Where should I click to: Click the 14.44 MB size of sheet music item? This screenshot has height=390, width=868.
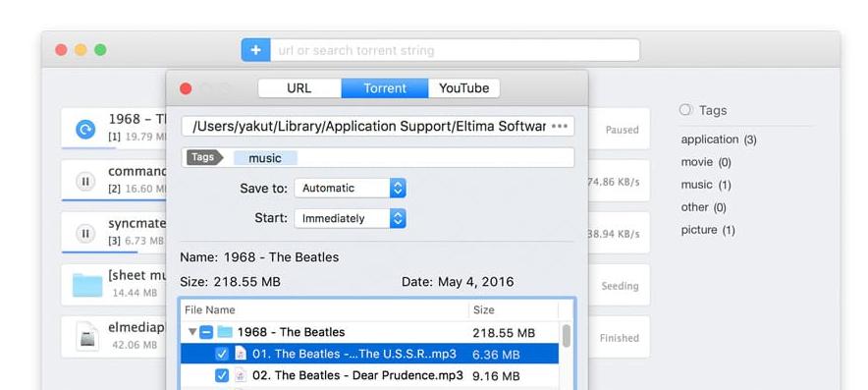135,293
